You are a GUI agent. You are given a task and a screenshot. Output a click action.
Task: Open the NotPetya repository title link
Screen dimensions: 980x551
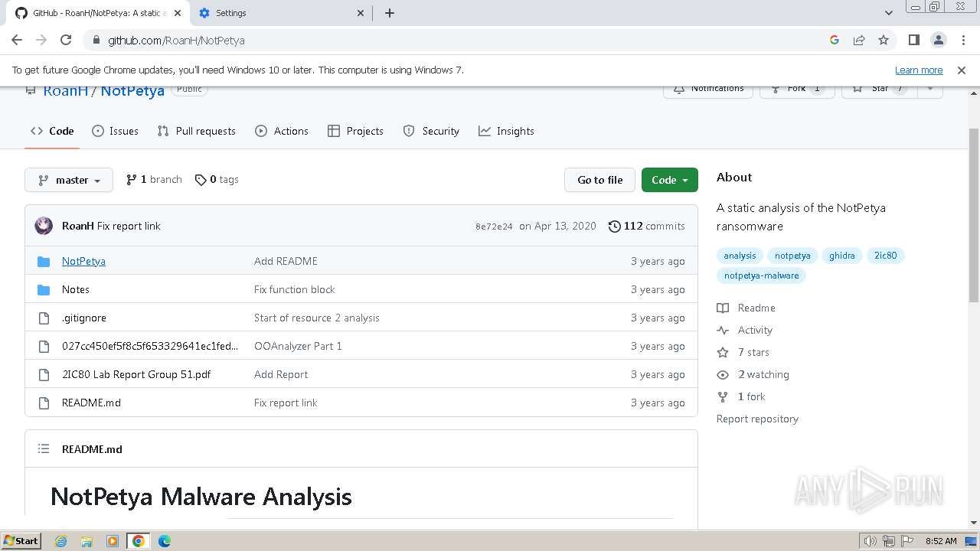(x=132, y=90)
